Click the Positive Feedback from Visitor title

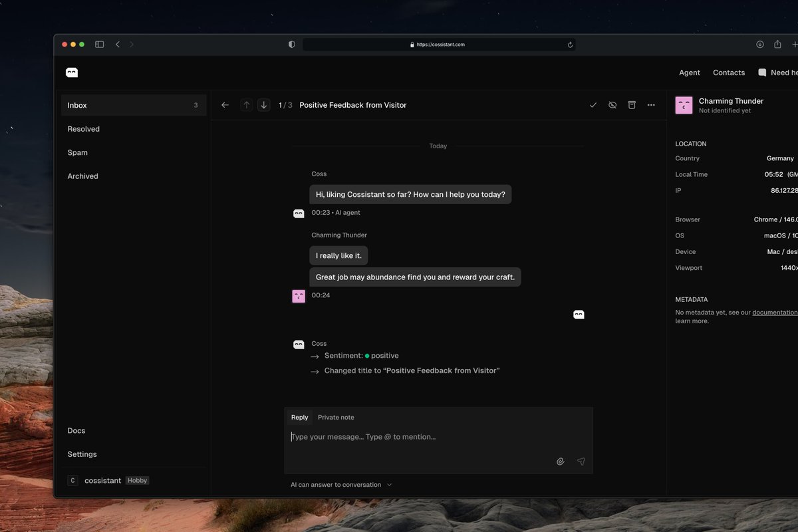tap(353, 105)
